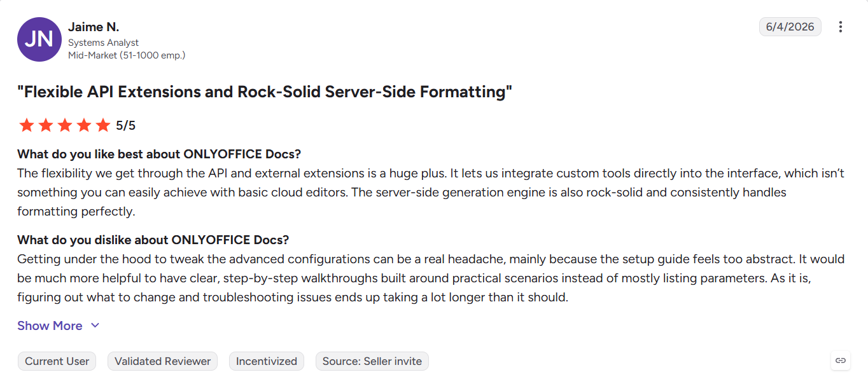Screen dimensions: 868x384
Task: Click the review title about Flexible API Extensions
Action: click(265, 92)
